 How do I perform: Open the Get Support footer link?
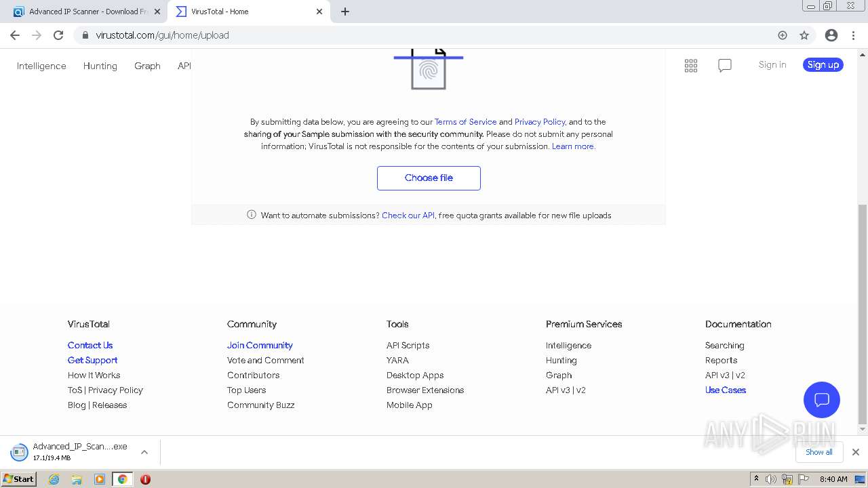92,361
